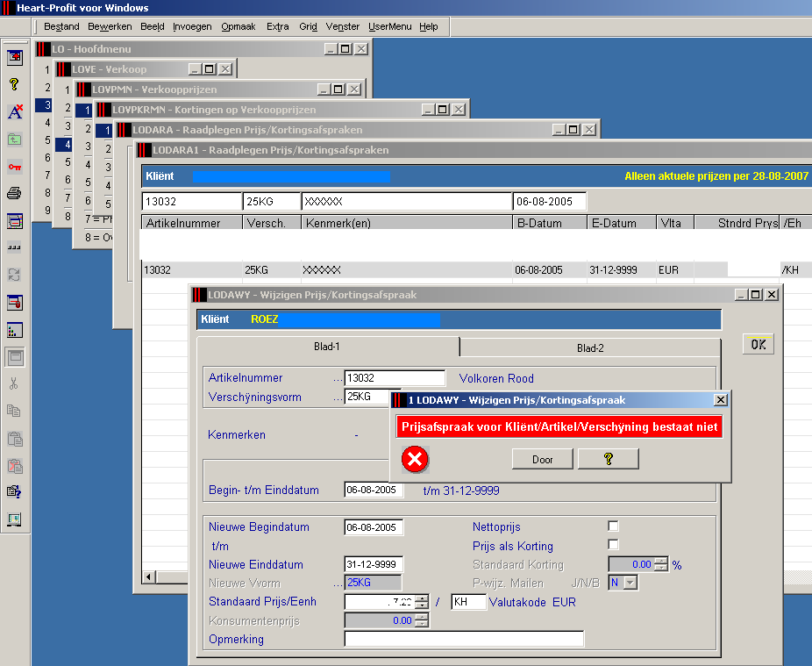The width and height of the screenshot is (812, 666).
Task: Open the Help menu
Action: tap(428, 26)
